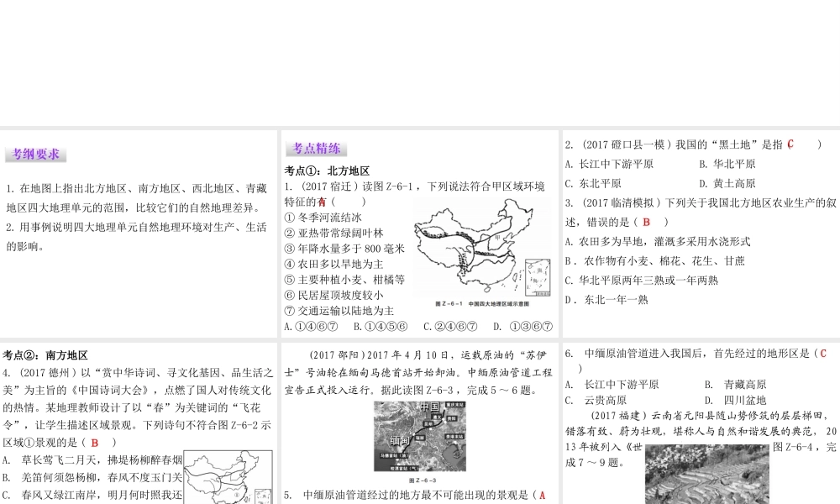Choose answer A. ①④⑥⑦
Screen dimensions: 840x504
pyautogui.click(x=312, y=326)
